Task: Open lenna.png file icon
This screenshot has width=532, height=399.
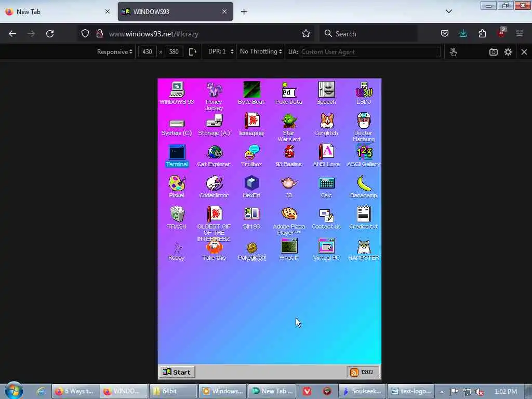Action: coord(251,121)
